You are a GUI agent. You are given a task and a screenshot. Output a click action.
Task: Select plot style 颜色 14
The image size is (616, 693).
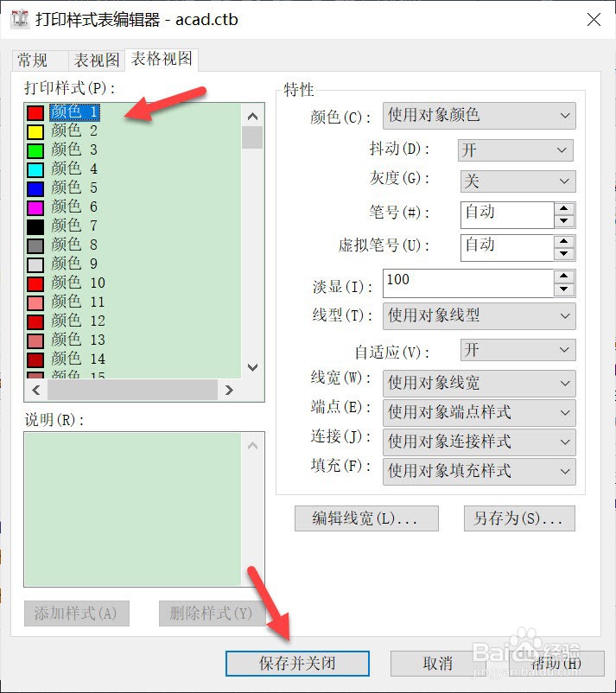[78, 359]
